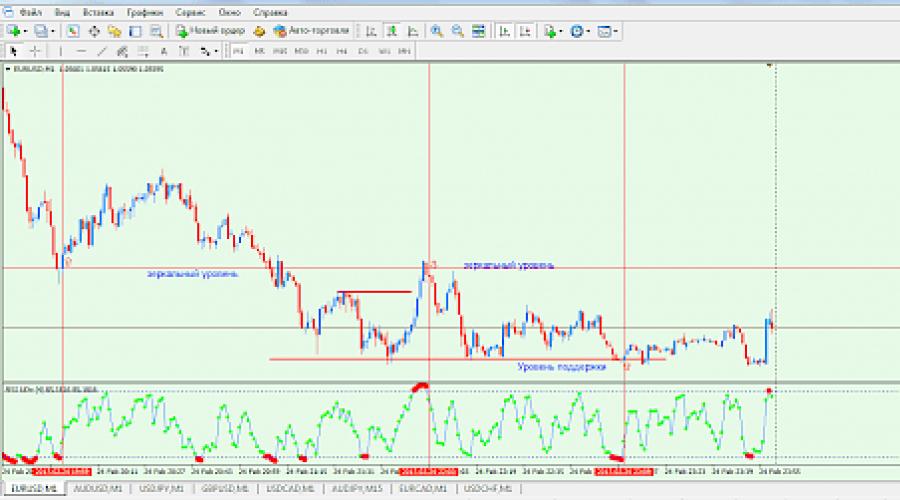The image size is (900, 500).
Task: Toggle Chart Shift
Action: 525,31
